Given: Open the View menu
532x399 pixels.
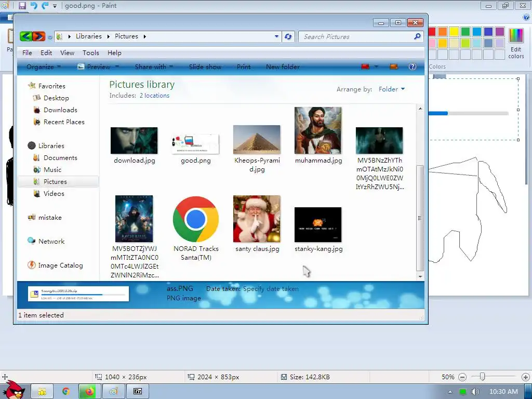Looking at the screenshot, I should [67, 53].
